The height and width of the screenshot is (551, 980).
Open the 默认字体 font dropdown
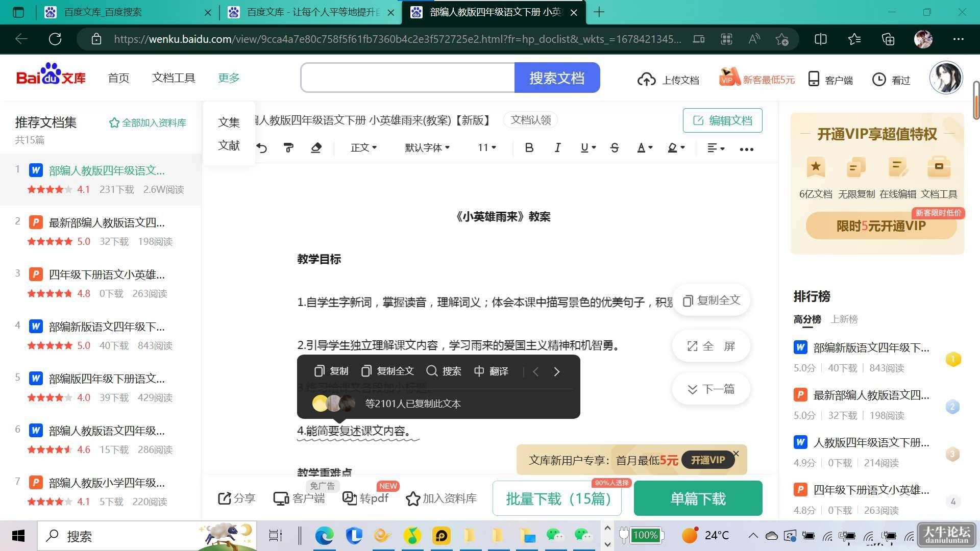point(428,148)
